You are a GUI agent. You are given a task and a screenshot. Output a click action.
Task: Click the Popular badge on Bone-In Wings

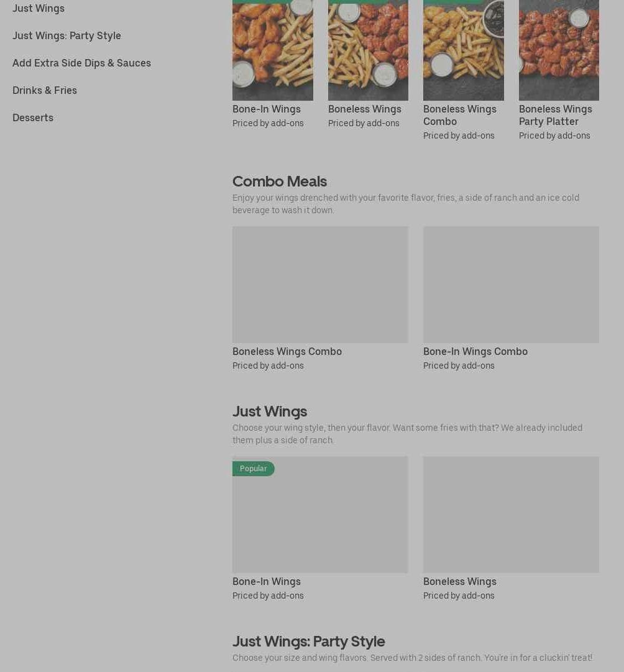pyautogui.click(x=254, y=469)
